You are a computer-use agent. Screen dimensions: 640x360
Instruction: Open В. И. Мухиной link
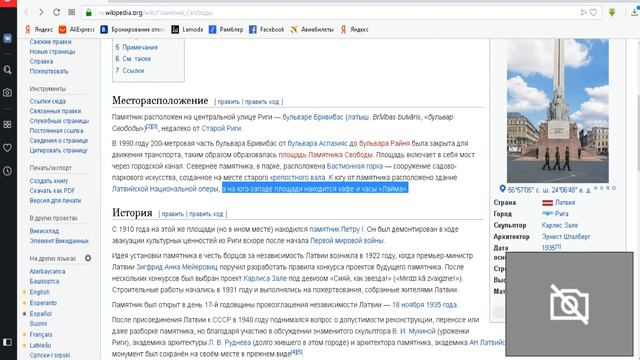[x=413, y=331]
